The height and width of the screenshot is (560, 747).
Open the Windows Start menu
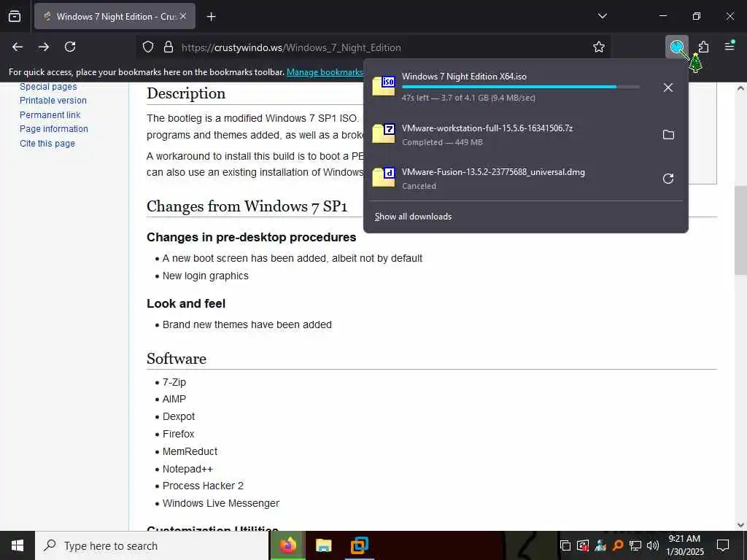18,545
